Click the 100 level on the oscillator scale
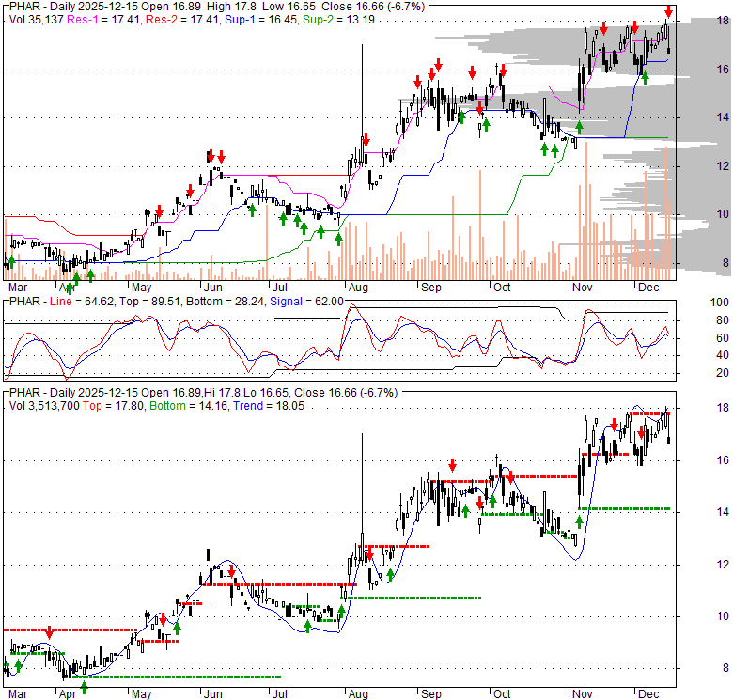This screenshot has height=700, width=733. coord(694,303)
